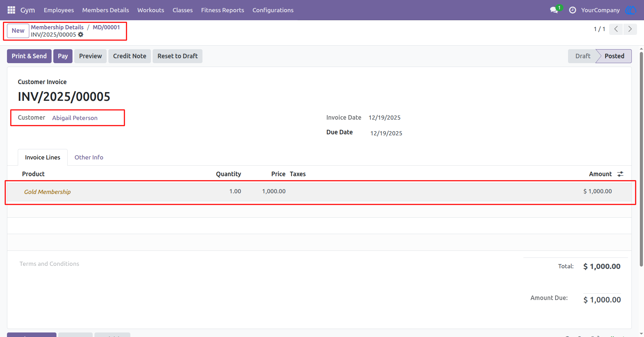Click the Amount column header
Image resolution: width=644 pixels, height=337 pixels.
pyautogui.click(x=600, y=174)
